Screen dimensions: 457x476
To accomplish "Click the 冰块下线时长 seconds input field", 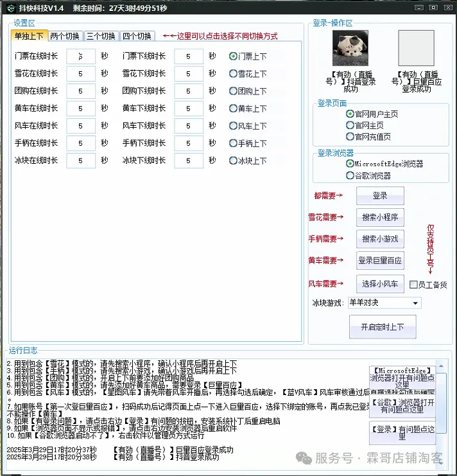I will [189, 161].
